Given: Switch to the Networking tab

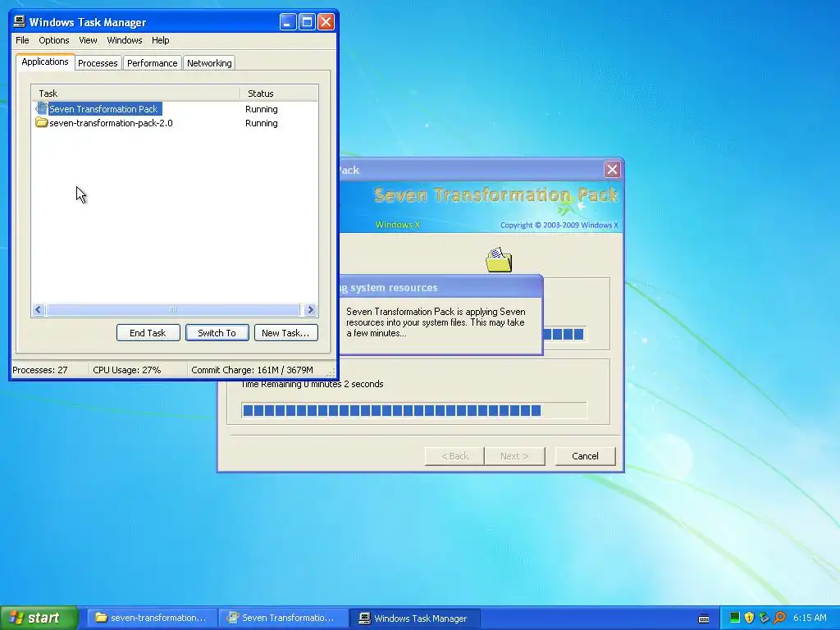Looking at the screenshot, I should point(209,63).
